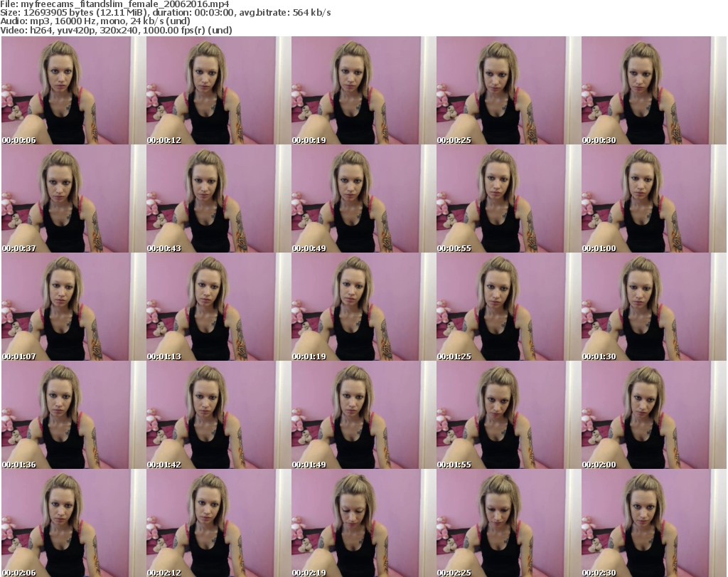Open the frame stamped 00:00:55
728x577 pixels.
pos(508,198)
